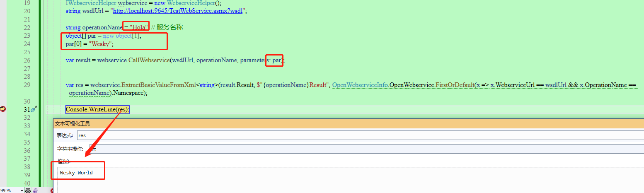This screenshot has width=644, height=193.
Task: Click the red error icon at bottom
Action: coord(52,191)
